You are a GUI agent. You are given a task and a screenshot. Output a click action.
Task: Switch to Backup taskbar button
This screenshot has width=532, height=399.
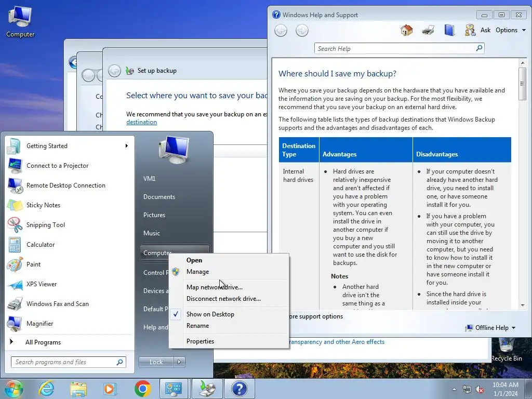coord(207,389)
